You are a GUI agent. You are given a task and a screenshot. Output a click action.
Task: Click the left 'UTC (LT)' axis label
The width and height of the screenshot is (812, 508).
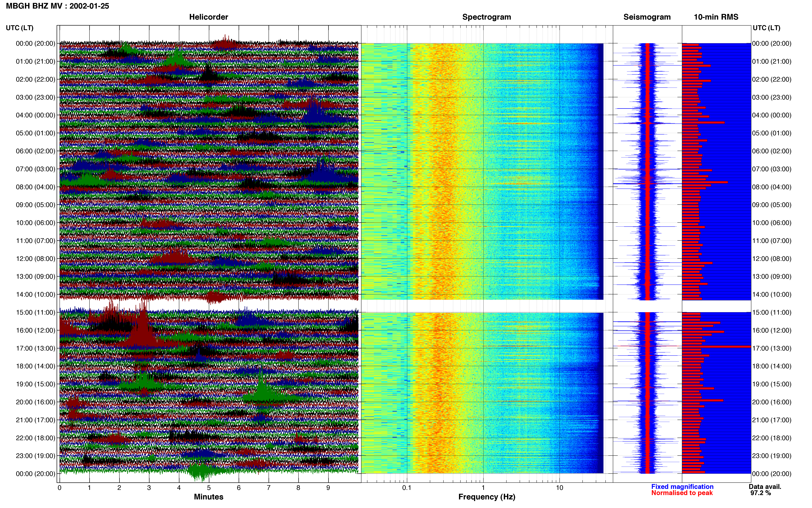(x=20, y=28)
